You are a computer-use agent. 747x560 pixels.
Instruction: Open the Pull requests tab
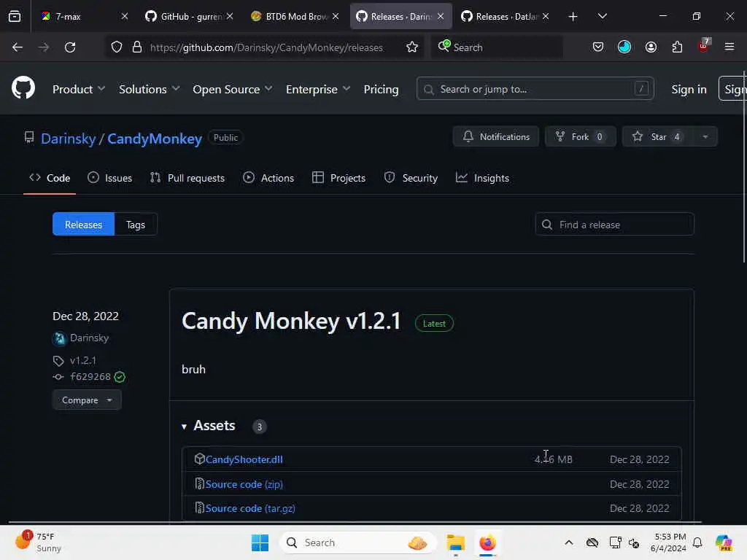click(187, 178)
